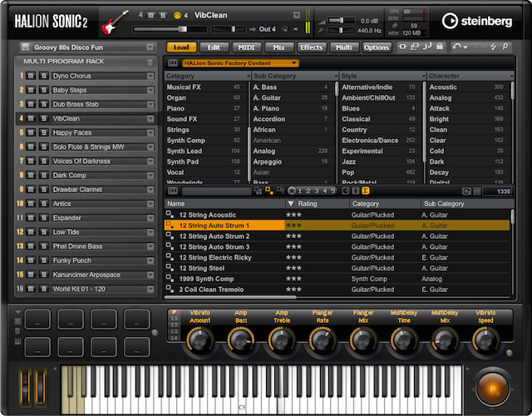Switch to the MIDI tab
532x416 pixels.
click(246, 47)
